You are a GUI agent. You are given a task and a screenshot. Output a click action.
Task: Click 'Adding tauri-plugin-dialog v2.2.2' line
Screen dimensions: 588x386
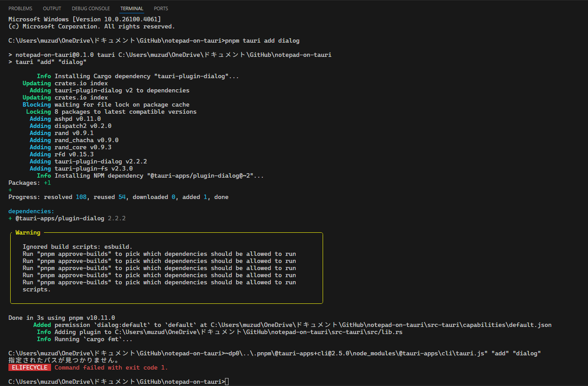(88, 162)
